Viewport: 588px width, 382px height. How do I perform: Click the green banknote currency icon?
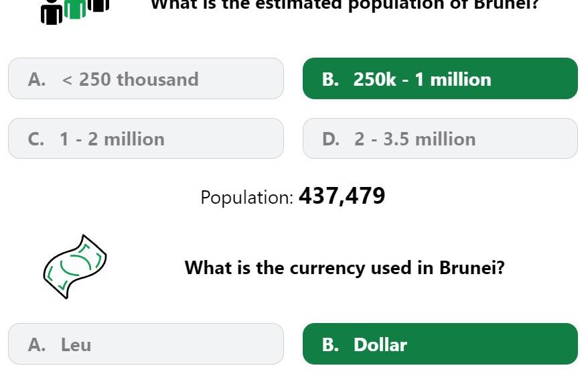(x=75, y=267)
